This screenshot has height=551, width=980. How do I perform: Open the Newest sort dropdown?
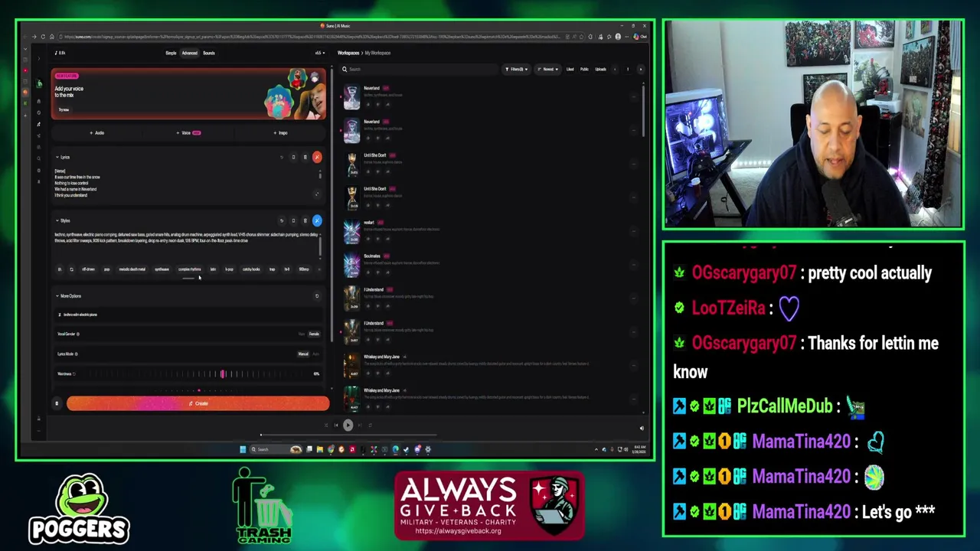coord(547,70)
